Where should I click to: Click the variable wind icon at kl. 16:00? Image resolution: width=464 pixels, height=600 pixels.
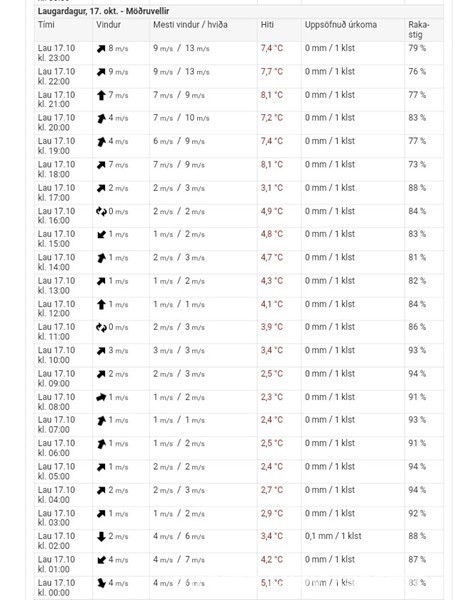pos(101,211)
